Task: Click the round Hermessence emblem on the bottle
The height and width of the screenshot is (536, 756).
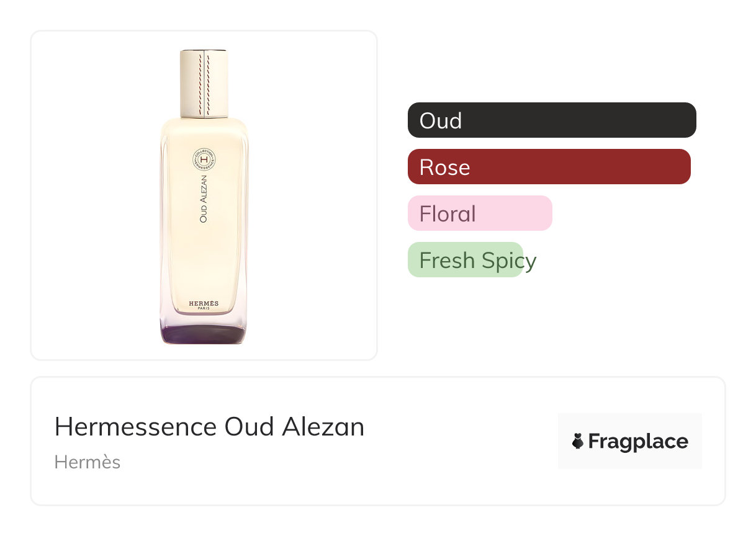Action: coord(204,160)
